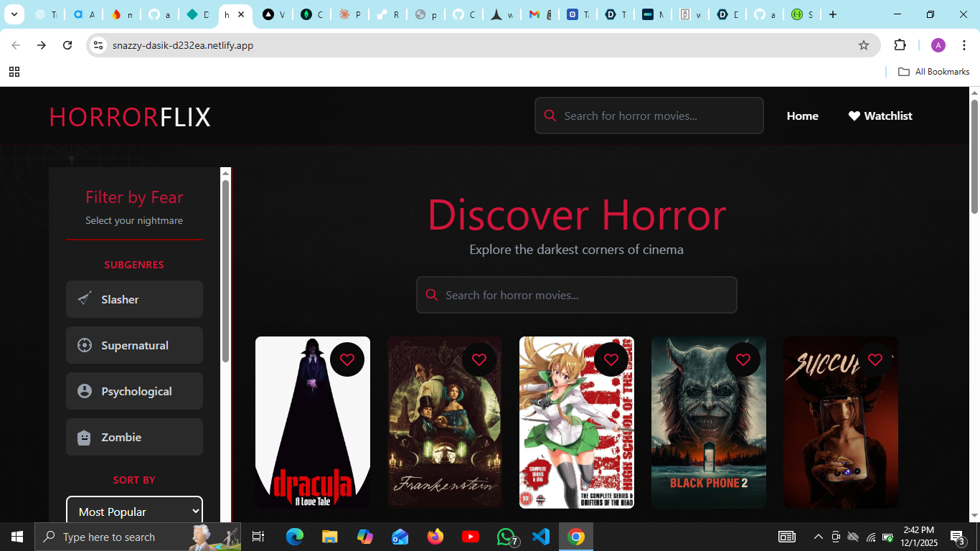Focus the header horror movie search field
Image resolution: width=980 pixels, height=551 pixels.
pyautogui.click(x=649, y=116)
